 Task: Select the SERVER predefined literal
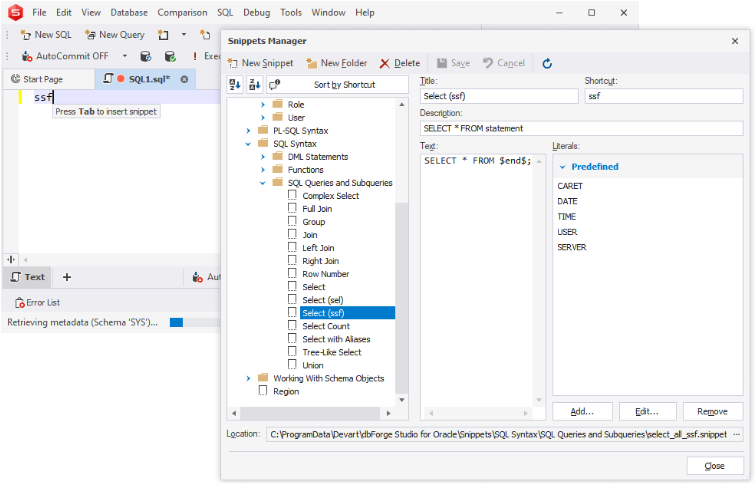click(x=572, y=247)
